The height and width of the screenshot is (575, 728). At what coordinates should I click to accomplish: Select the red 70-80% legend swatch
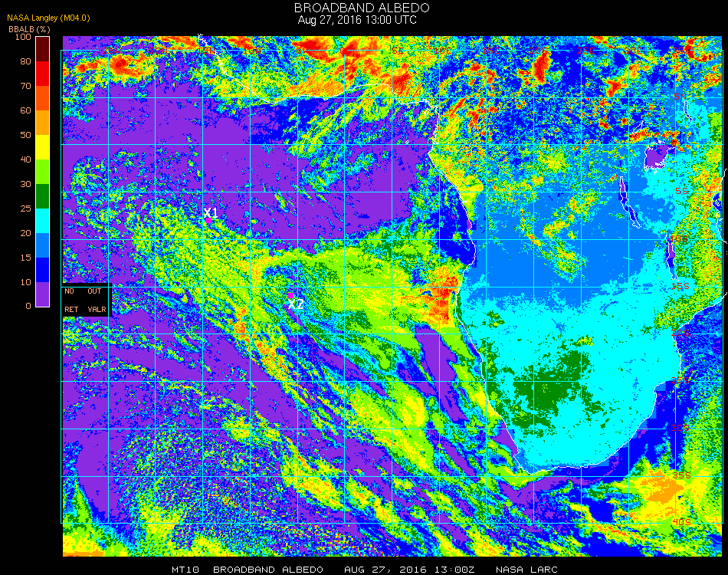42,74
